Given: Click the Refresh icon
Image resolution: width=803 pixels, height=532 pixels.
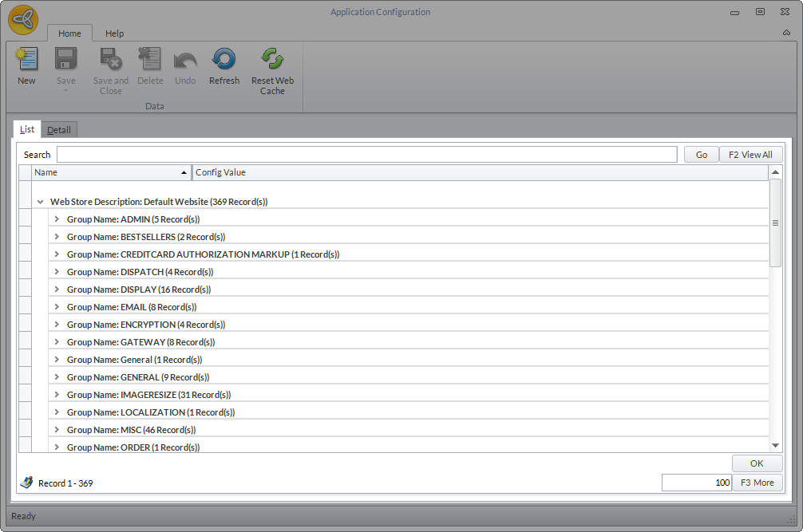Looking at the screenshot, I should pyautogui.click(x=223, y=60).
